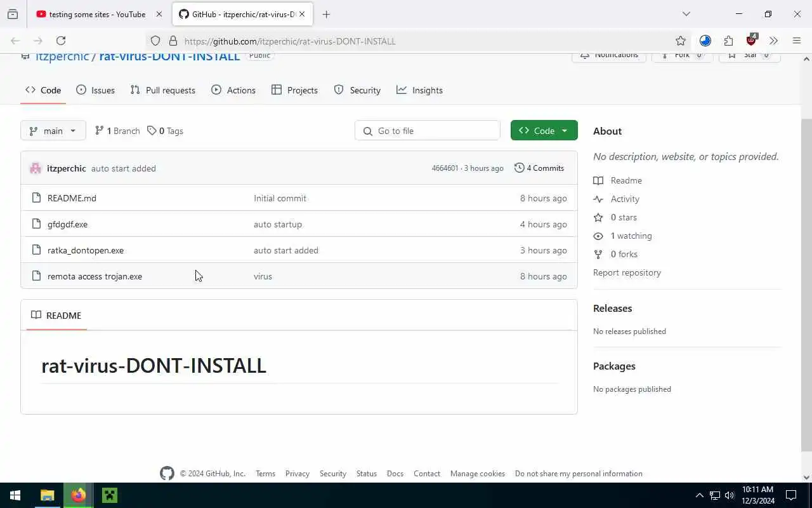Open the Projects tab

tap(294, 90)
